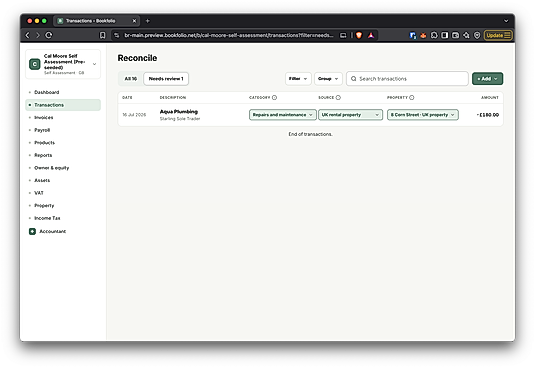Open the VPN shield icon in toolbar

click(x=477, y=35)
